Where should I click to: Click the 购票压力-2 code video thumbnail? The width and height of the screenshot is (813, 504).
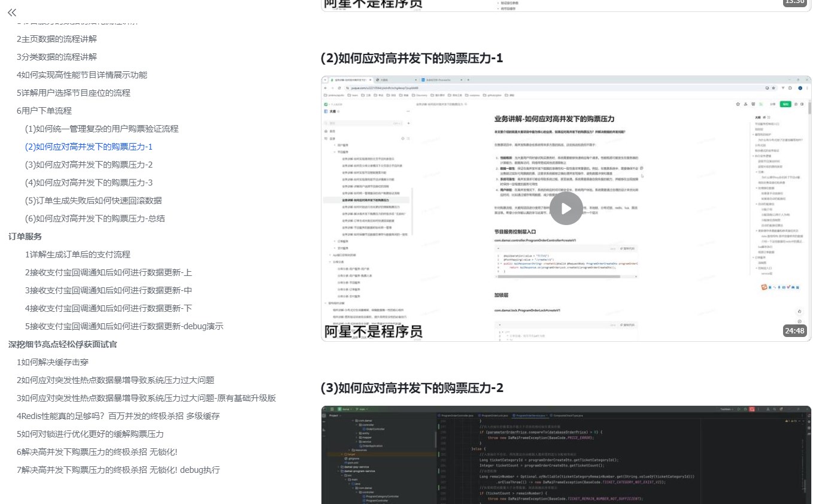566,455
